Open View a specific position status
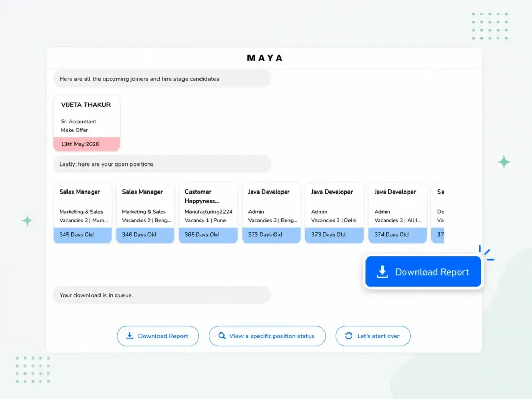This screenshot has width=532, height=399. (267, 336)
